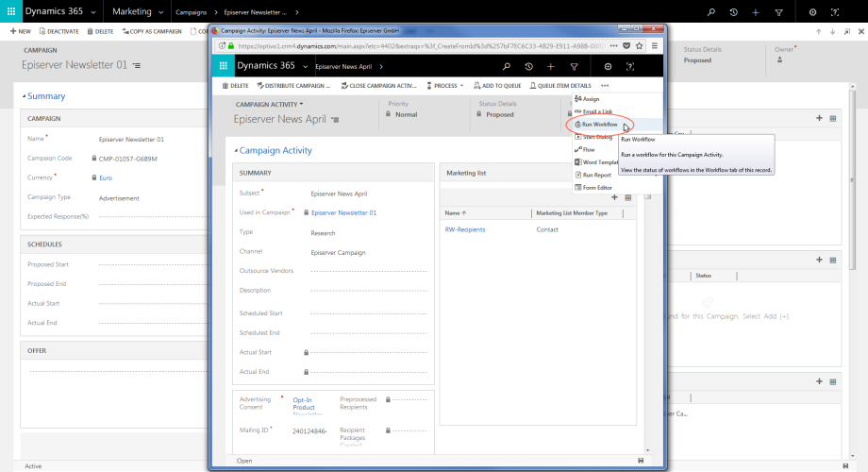
Task: Select Email a Link menu entry
Action: [595, 111]
